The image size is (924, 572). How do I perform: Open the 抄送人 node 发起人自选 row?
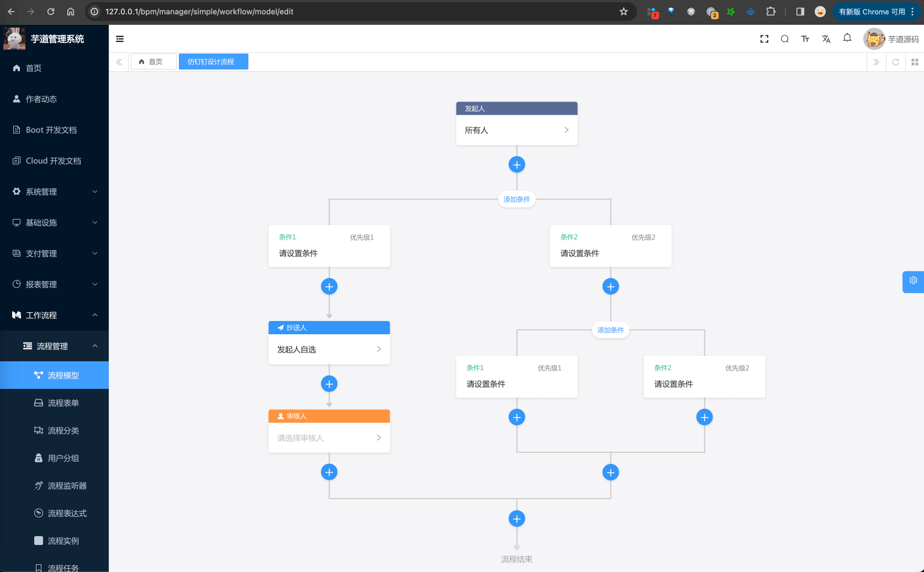[329, 350]
